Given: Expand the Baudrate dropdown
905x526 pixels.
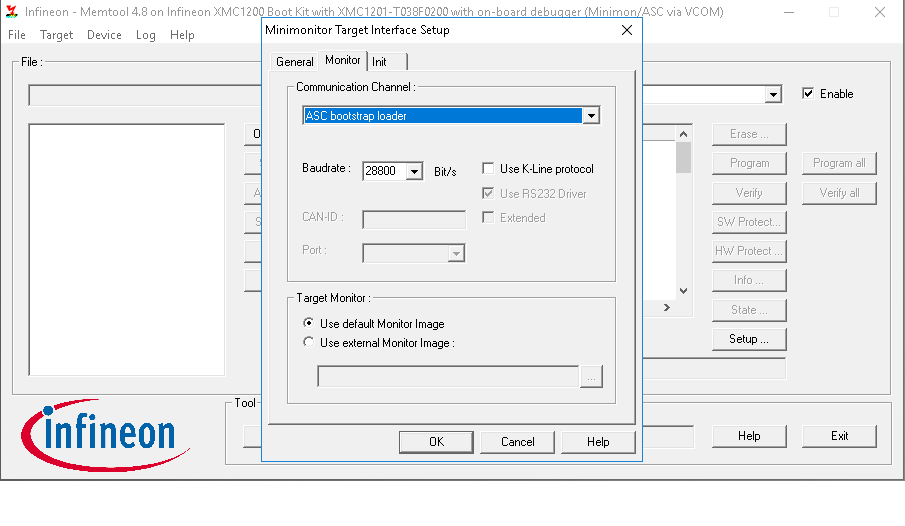Looking at the screenshot, I should [x=414, y=171].
